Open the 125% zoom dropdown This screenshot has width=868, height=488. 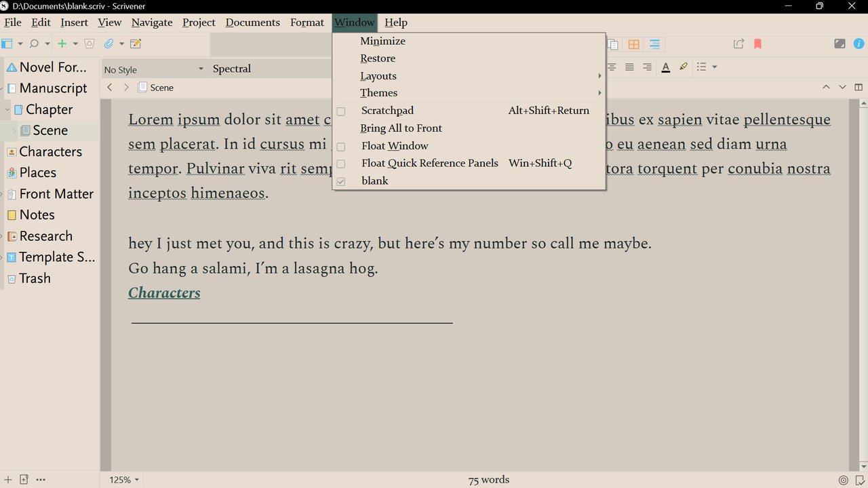pos(124,480)
